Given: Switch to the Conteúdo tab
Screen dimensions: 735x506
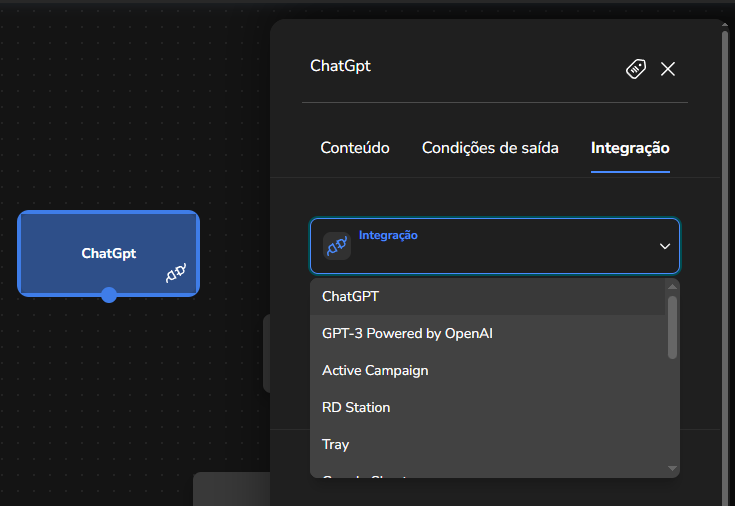Looking at the screenshot, I should (x=355, y=148).
